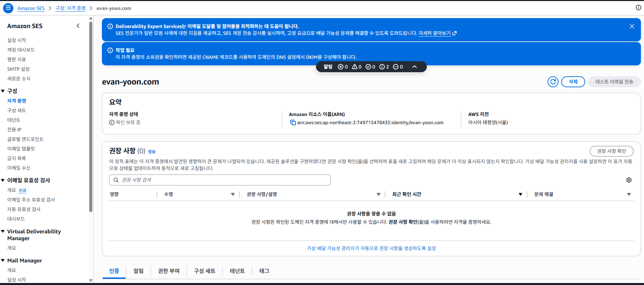The width and height of the screenshot is (644, 285).
Task: Open 대시보드 in sidebar
Action: pos(16,219)
